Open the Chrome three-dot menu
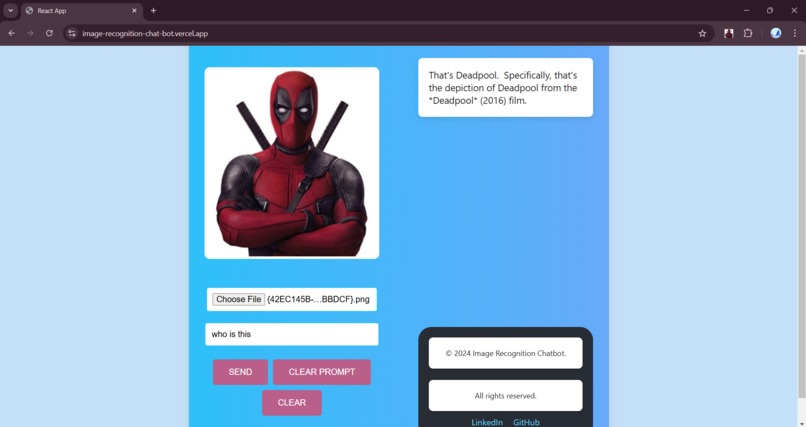Image resolution: width=806 pixels, height=427 pixels. click(795, 33)
